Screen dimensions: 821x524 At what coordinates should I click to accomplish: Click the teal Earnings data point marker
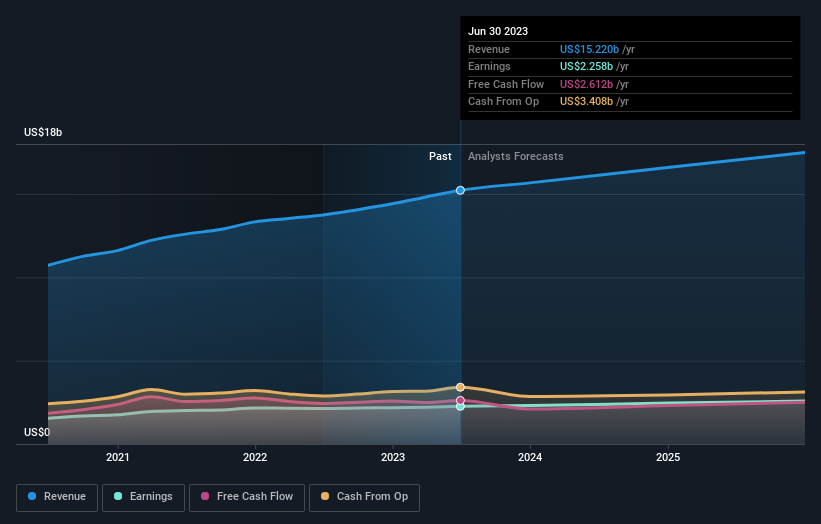460,407
